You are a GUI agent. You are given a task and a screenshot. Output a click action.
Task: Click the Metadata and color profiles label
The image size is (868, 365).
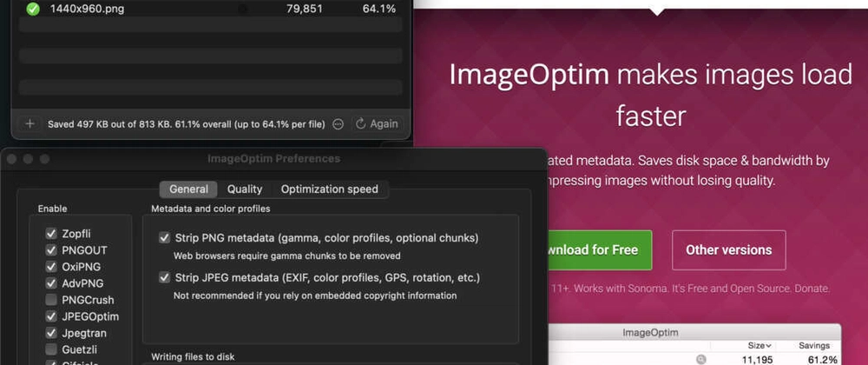pyautogui.click(x=210, y=209)
